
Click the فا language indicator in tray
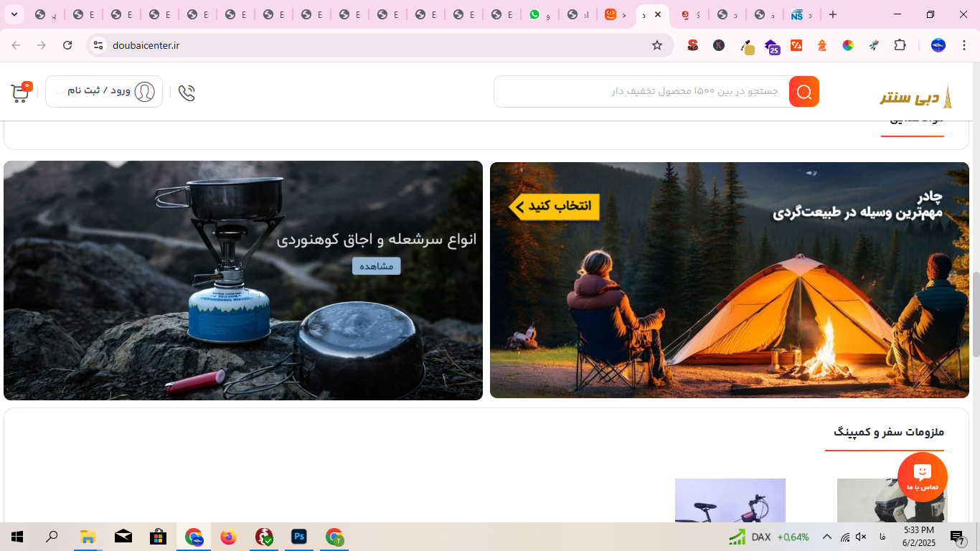(x=882, y=537)
